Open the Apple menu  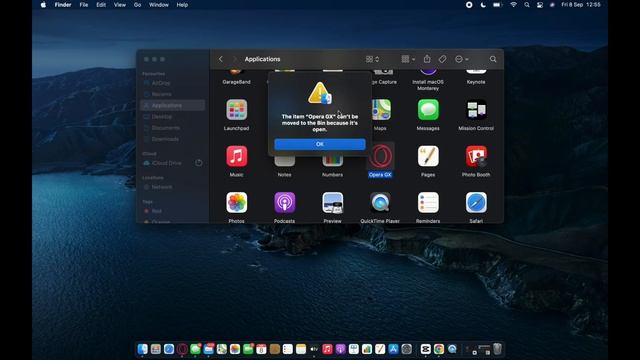tap(43, 5)
